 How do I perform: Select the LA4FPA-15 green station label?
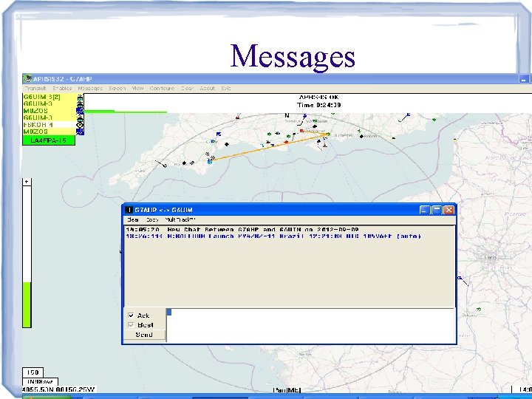tap(49, 140)
